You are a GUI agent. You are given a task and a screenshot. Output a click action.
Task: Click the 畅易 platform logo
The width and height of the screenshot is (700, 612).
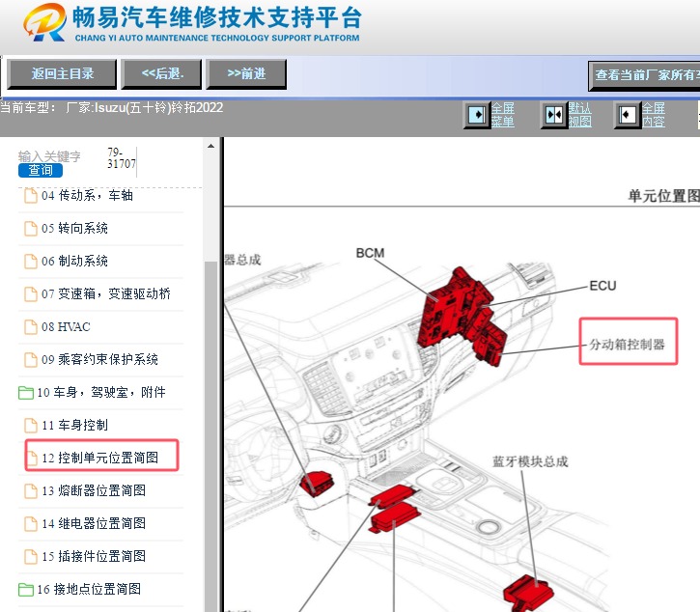tap(44, 22)
